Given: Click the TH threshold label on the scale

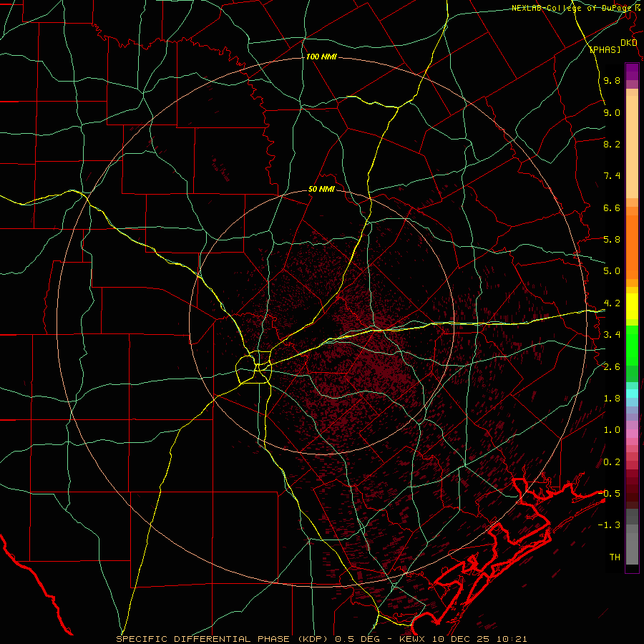Looking at the screenshot, I should click(615, 557).
